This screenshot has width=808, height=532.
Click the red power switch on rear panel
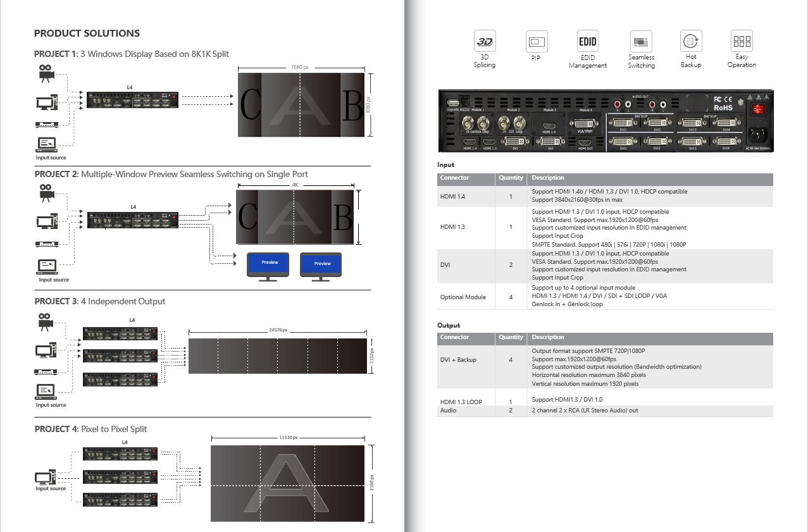tap(758, 110)
